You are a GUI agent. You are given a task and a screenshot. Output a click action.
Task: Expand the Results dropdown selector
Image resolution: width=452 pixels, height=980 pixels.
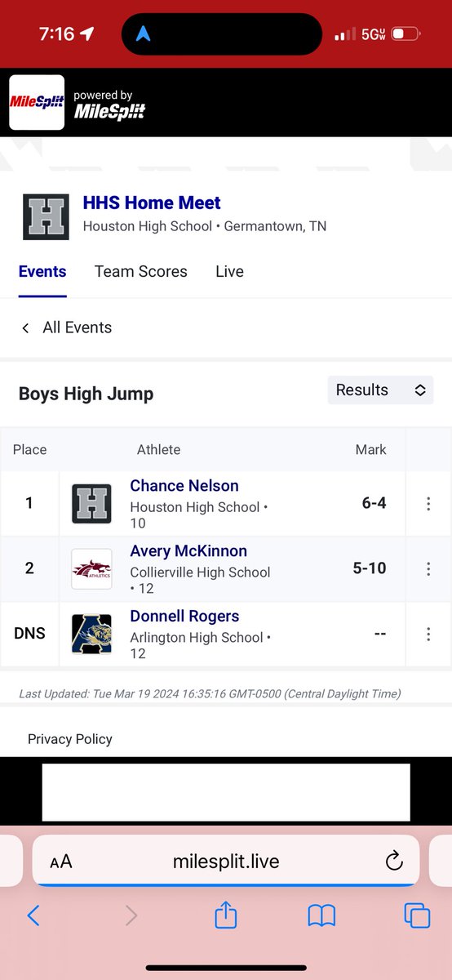coord(380,390)
